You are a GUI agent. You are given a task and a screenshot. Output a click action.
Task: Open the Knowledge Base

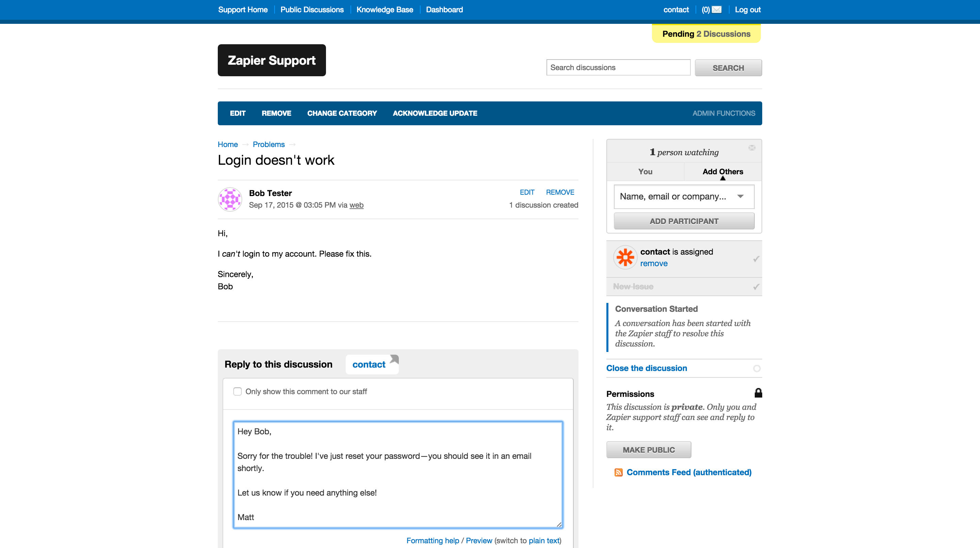(384, 10)
